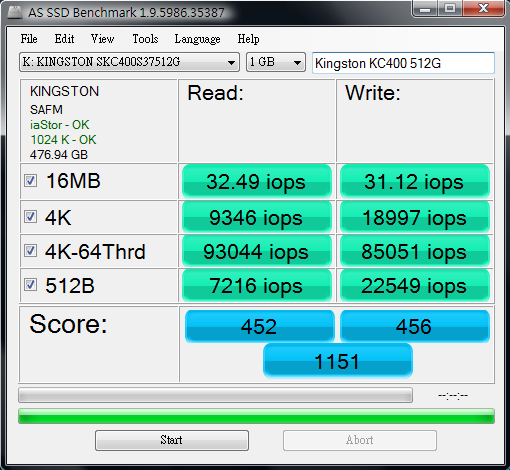Click the 16MB test label
510x470 pixels.
point(73,181)
